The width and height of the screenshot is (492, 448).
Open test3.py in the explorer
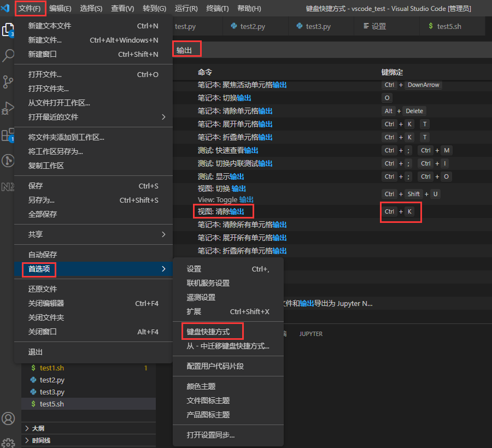[89, 392]
